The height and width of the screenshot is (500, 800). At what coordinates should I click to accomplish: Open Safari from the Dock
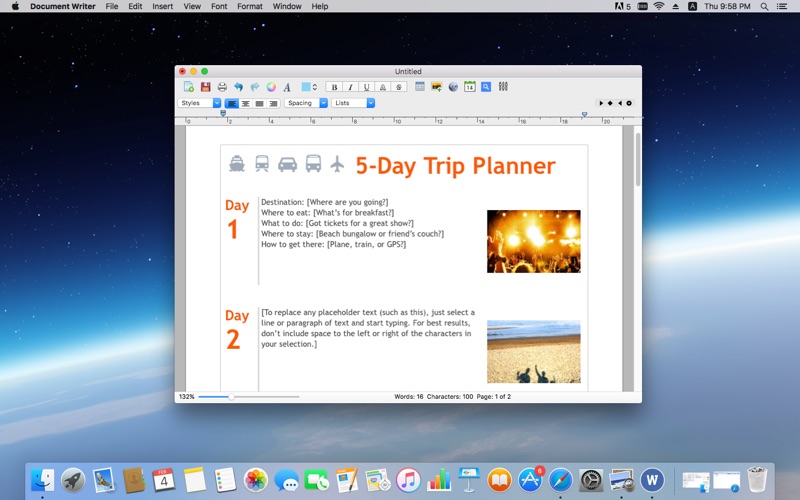tap(560, 480)
